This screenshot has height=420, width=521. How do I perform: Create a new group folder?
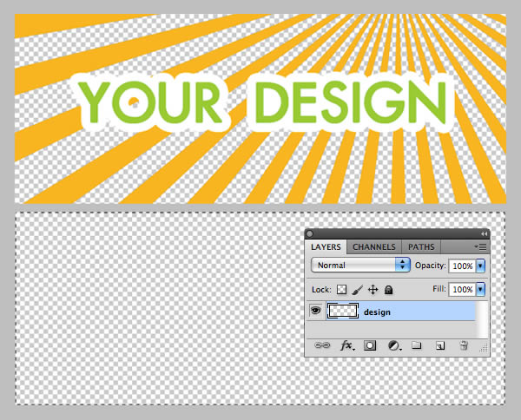click(x=416, y=345)
